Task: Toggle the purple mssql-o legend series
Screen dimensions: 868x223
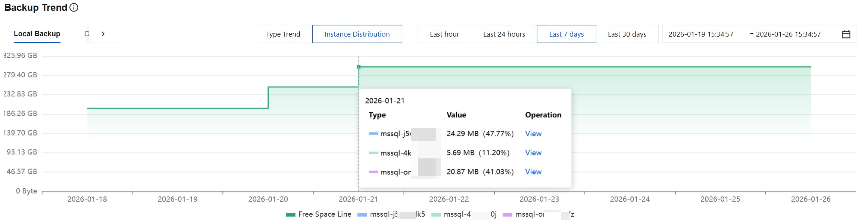Action: 538,214
